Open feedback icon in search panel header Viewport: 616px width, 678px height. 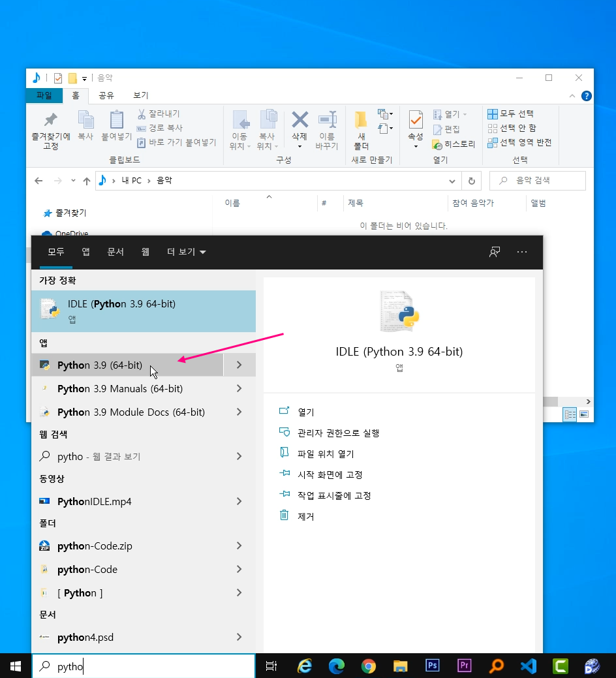[495, 252]
